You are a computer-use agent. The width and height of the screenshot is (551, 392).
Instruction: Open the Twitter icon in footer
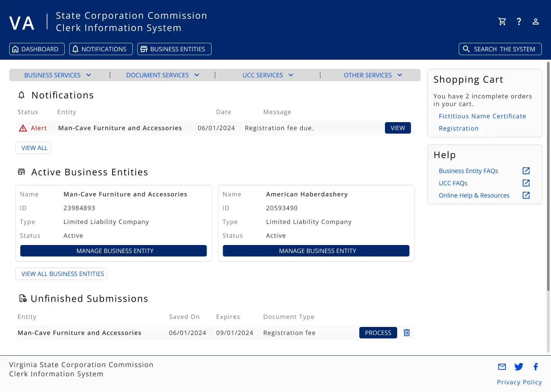(x=519, y=367)
